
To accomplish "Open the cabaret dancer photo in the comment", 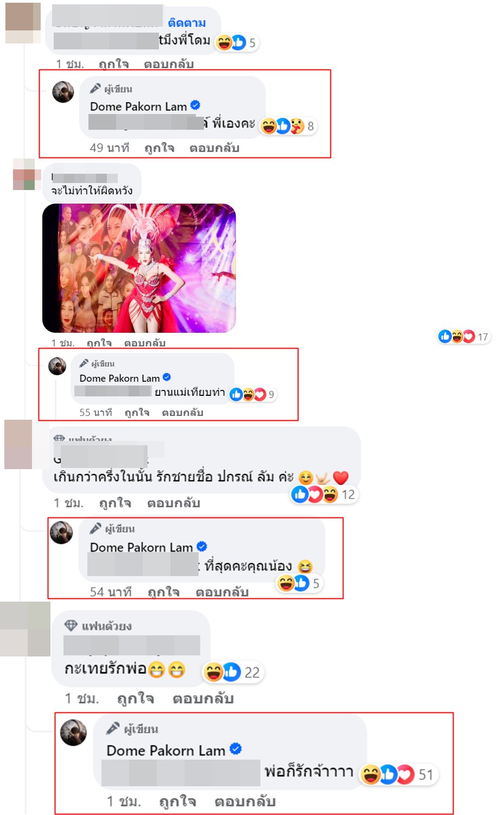I will tap(139, 268).
